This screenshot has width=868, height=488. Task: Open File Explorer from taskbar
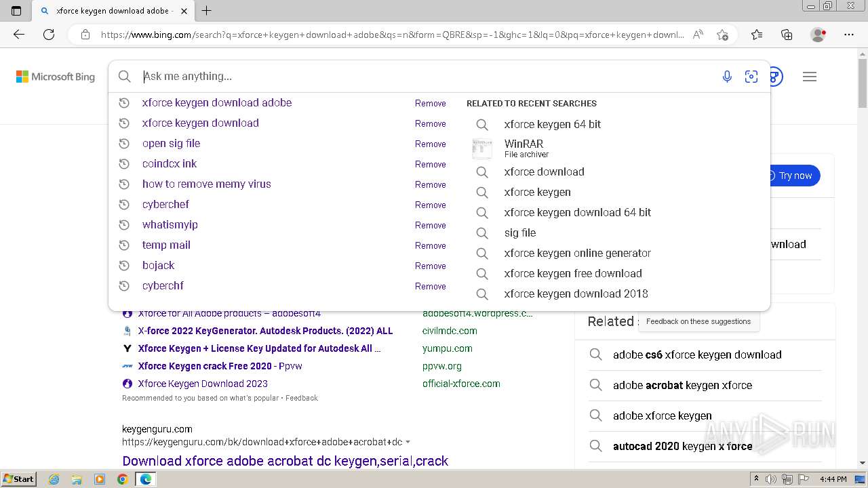click(77, 479)
